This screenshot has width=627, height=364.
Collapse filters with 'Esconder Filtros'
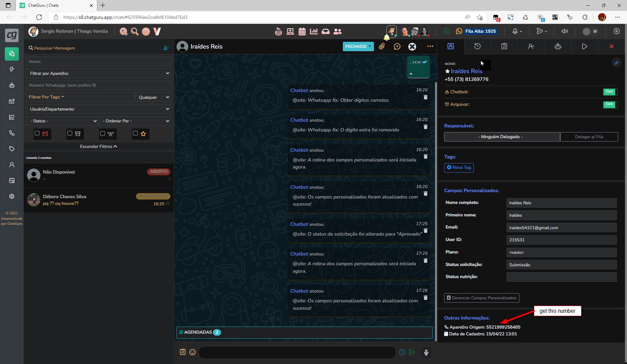(99, 147)
